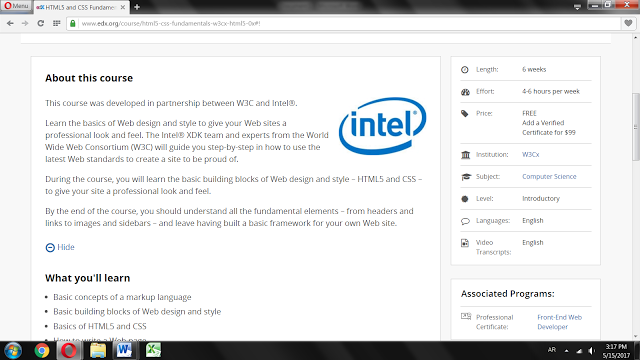The width and height of the screenshot is (640, 360).
Task: Show hidden system tray icons
Action: [567, 351]
